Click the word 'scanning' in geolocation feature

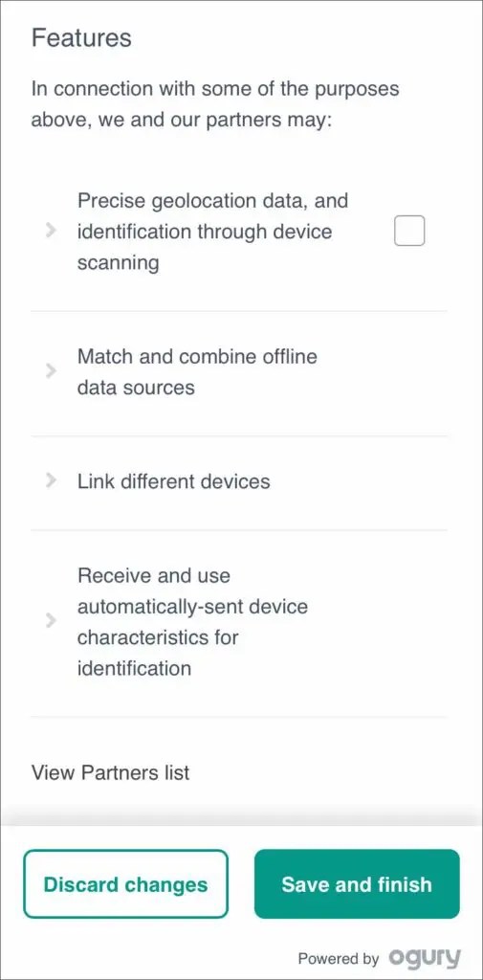pos(118,262)
